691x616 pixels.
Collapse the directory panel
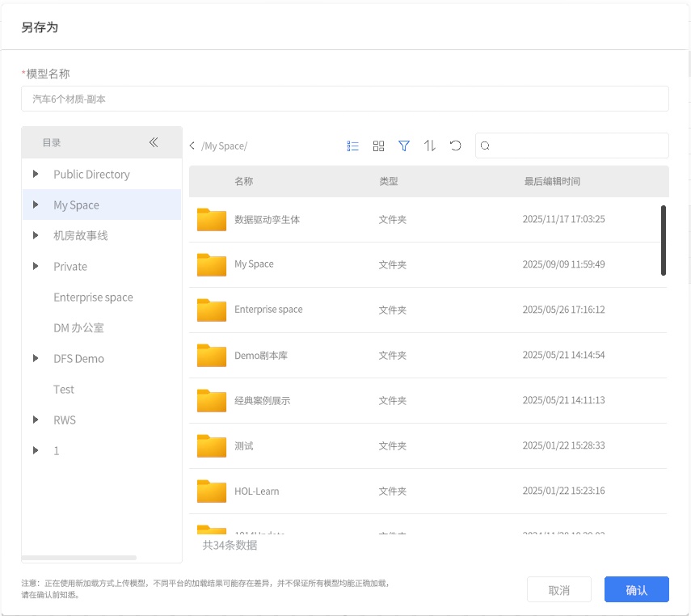(x=154, y=142)
